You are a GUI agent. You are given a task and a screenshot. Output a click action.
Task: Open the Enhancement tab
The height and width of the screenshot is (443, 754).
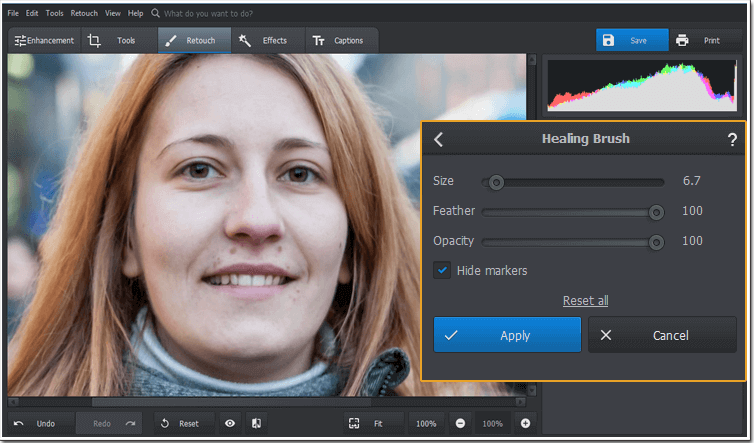click(44, 40)
